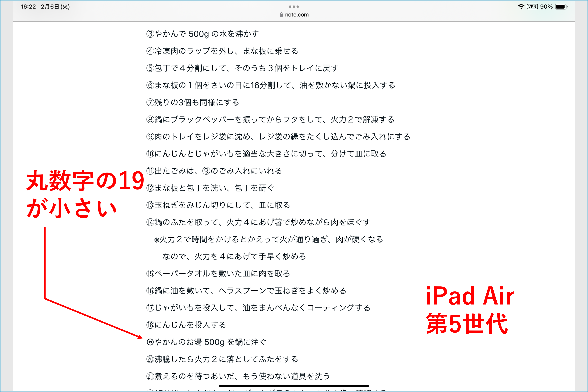Tap the lock icon beside note.com
This screenshot has height=392, width=588.
281,15
